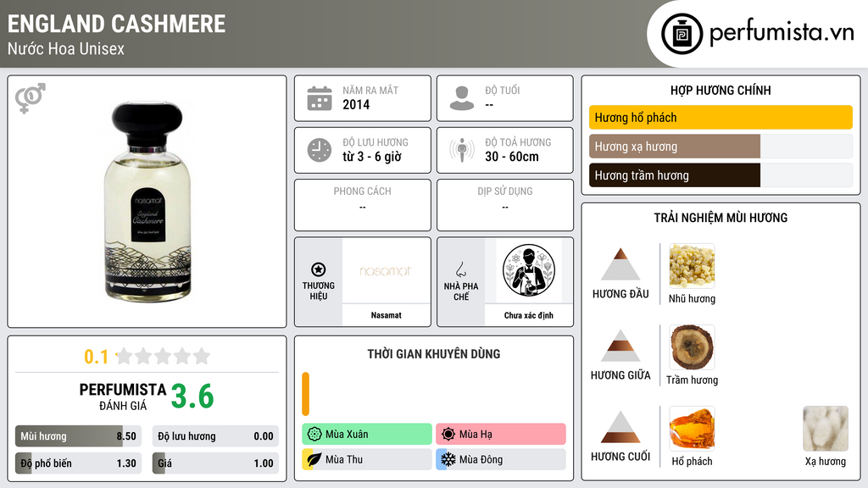Click the star rating row next to 0.1
The width and height of the screenshot is (868, 488).
(163, 356)
